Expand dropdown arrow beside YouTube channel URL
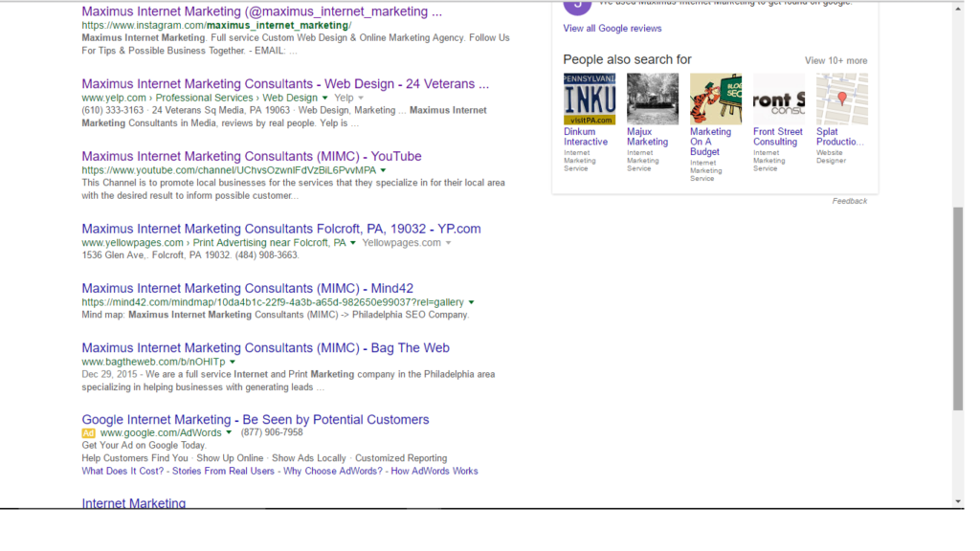Image resolution: width=980 pixels, height=551 pixels. [383, 170]
